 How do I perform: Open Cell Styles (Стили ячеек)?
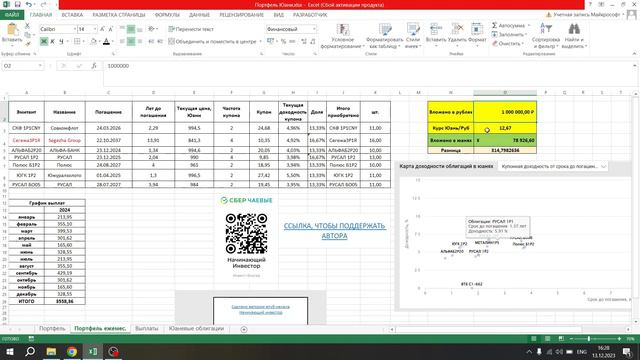(x=413, y=36)
